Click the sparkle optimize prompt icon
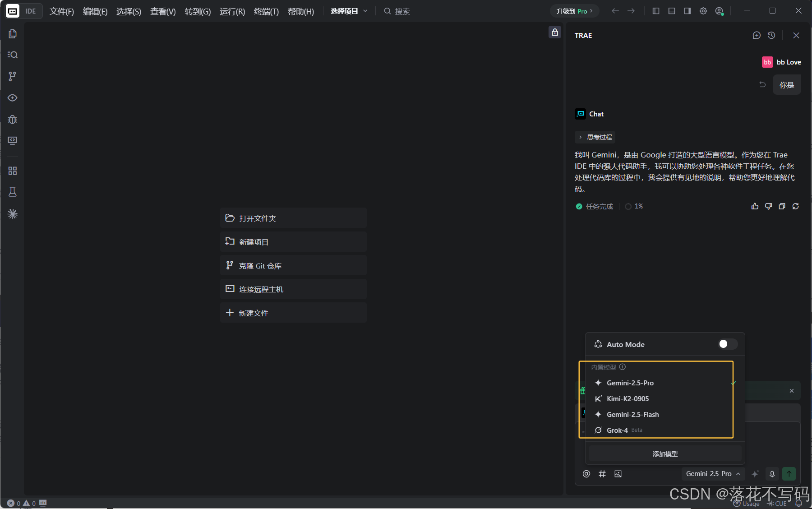 point(755,474)
